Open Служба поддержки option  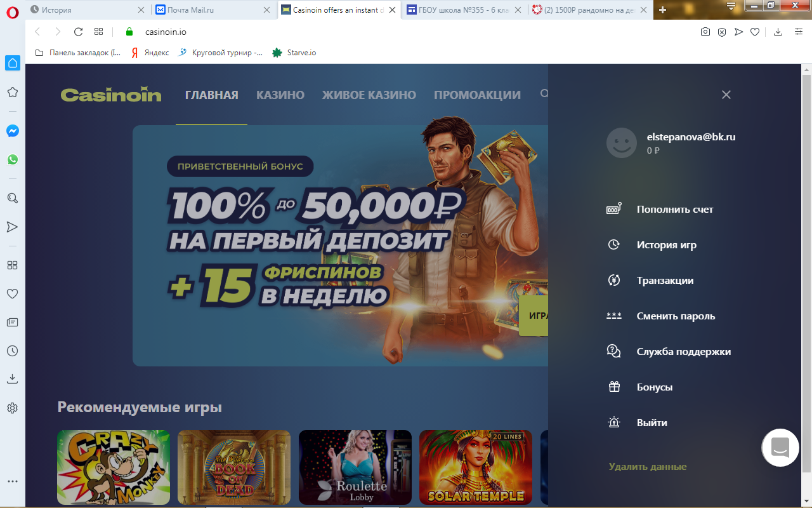(684, 351)
